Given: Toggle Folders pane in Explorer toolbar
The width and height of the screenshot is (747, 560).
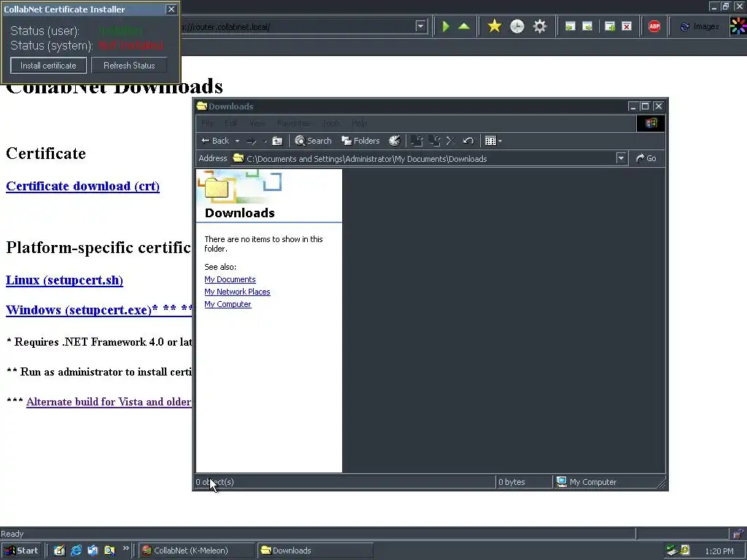Looking at the screenshot, I should (360, 141).
